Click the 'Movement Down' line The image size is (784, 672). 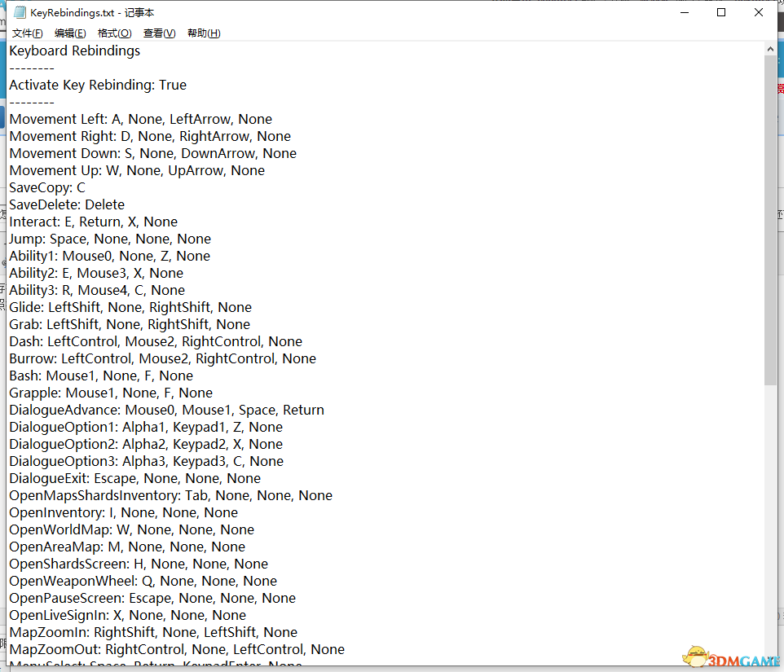[x=152, y=153]
